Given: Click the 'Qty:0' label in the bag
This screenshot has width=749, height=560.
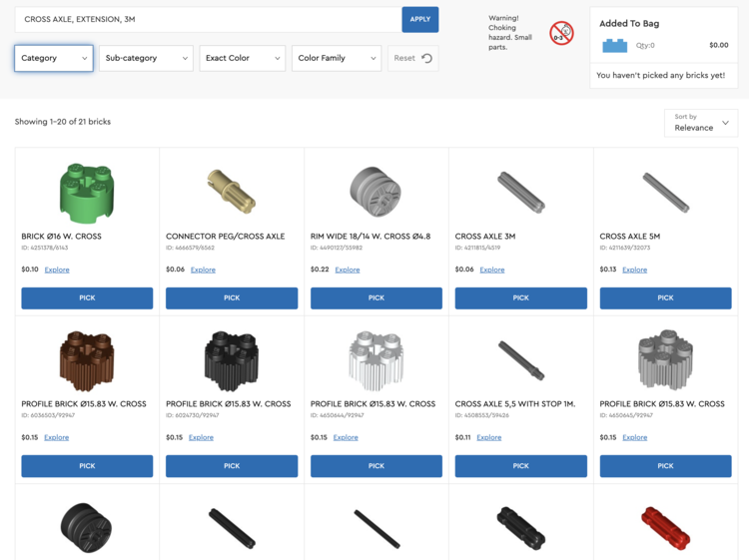Looking at the screenshot, I should (x=645, y=45).
